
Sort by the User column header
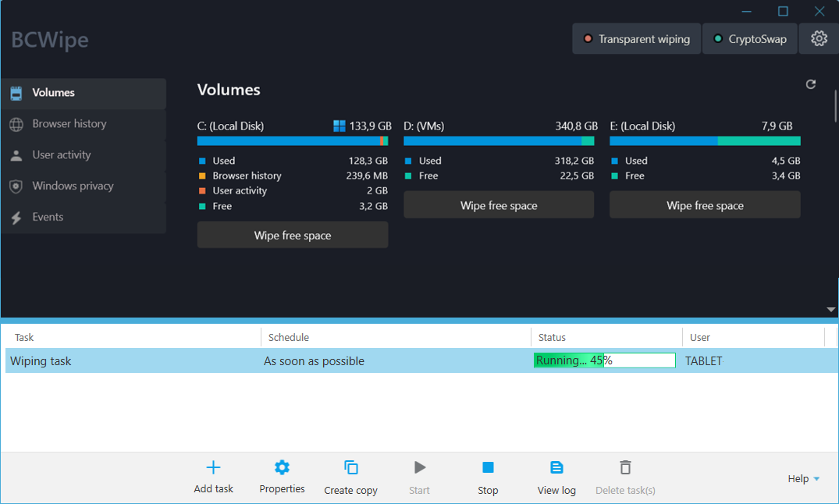[700, 337]
